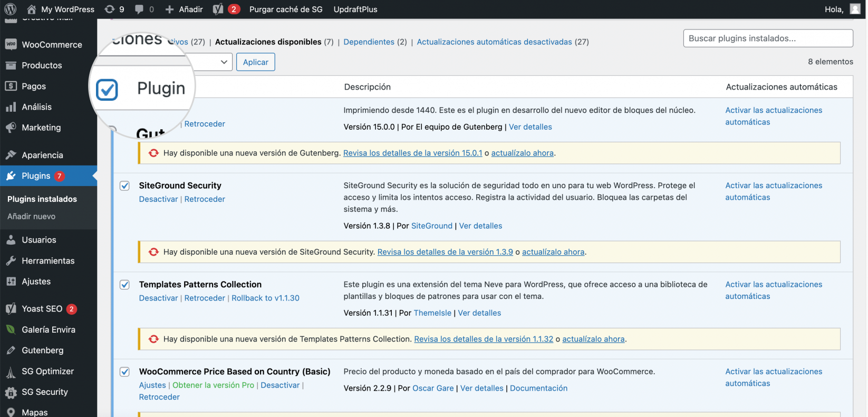Click the WordPress logo in admin bar
Viewport: 868px width, 417px height.
11,9
